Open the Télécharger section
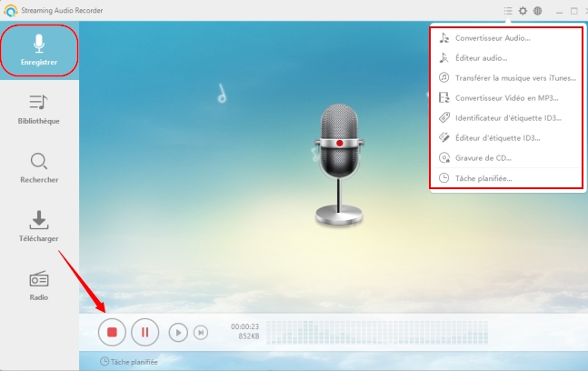 [39, 226]
